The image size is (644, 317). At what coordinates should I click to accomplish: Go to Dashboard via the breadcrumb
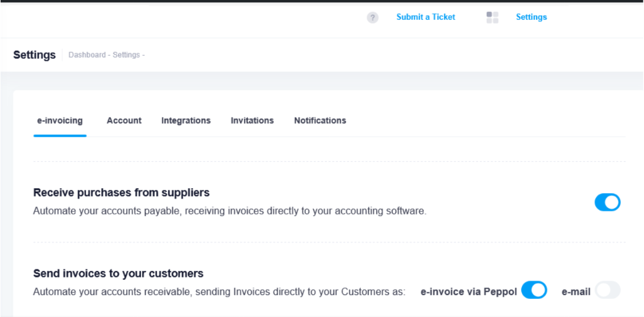(x=87, y=55)
